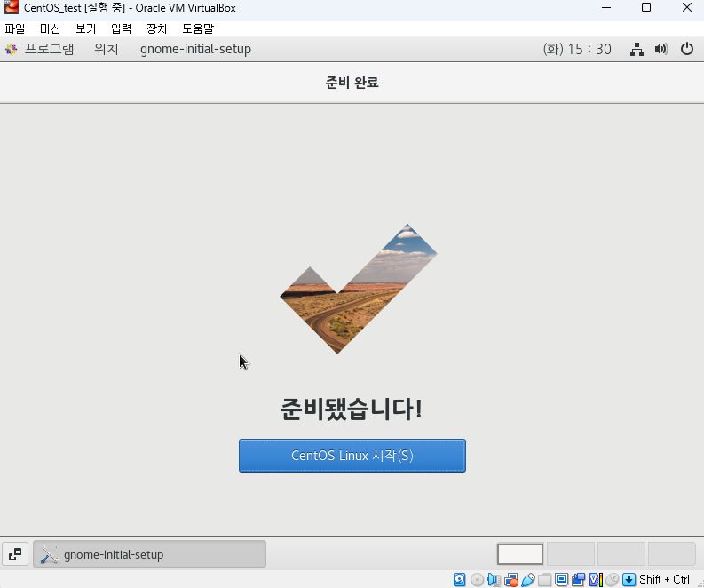Viewport: 704px width, 588px height.
Task: Click the CPU virtualization status icon
Action: click(596, 579)
